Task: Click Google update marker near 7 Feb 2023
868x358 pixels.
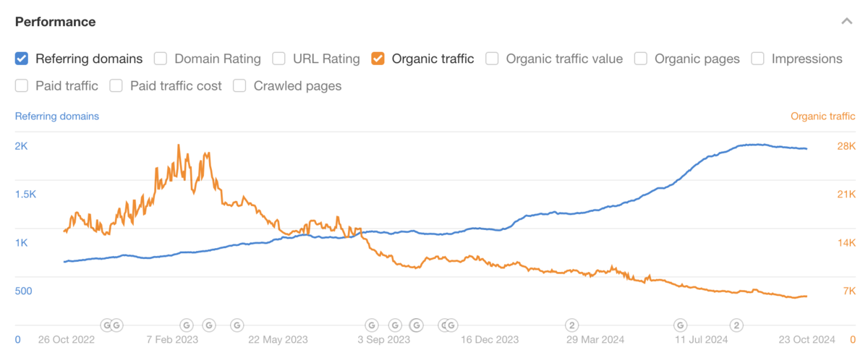Action: (185, 325)
